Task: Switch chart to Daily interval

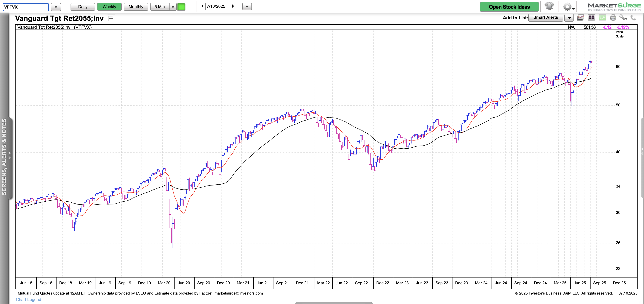Action: (83, 7)
